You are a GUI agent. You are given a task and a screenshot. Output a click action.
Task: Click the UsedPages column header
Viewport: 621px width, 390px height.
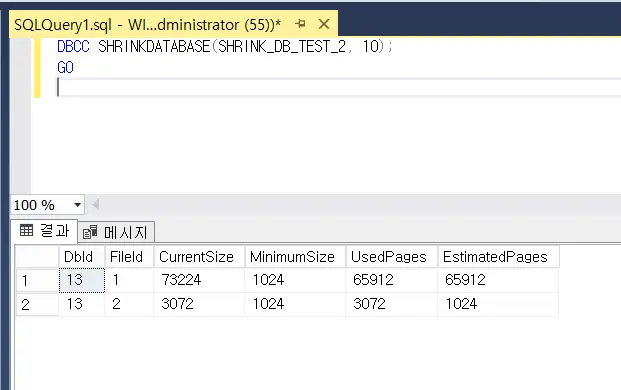point(392,257)
